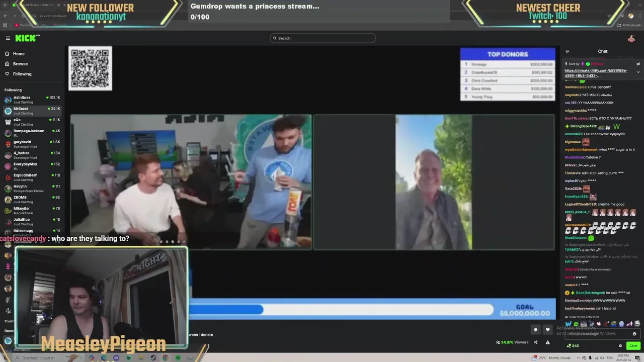Open 4_inches channel in sidebar
This screenshot has height=362, width=644.
click(32, 155)
